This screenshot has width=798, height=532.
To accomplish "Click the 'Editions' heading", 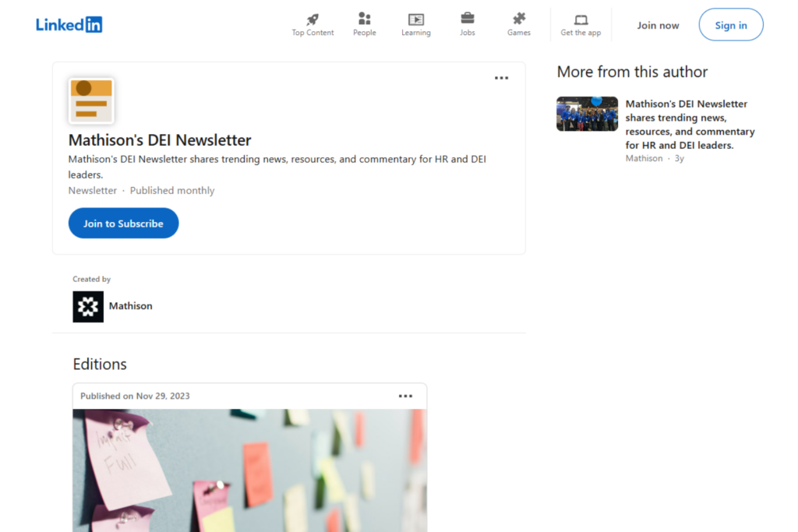I will pyautogui.click(x=100, y=365).
